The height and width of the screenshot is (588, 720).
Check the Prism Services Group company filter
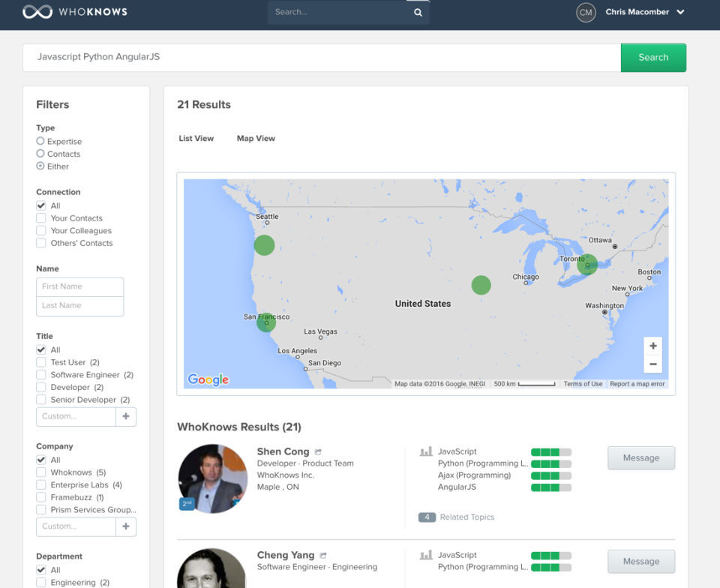[x=40, y=509]
